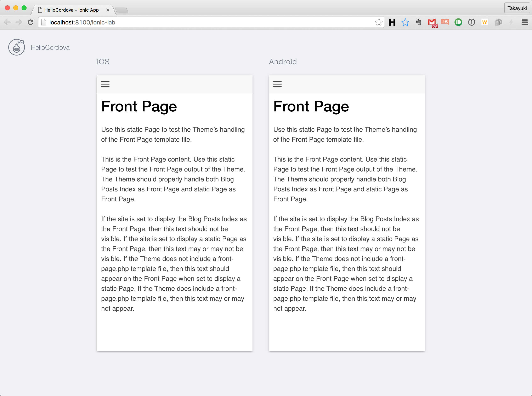Click the orange K extension icon
The width and height of the screenshot is (532, 396).
coord(445,22)
